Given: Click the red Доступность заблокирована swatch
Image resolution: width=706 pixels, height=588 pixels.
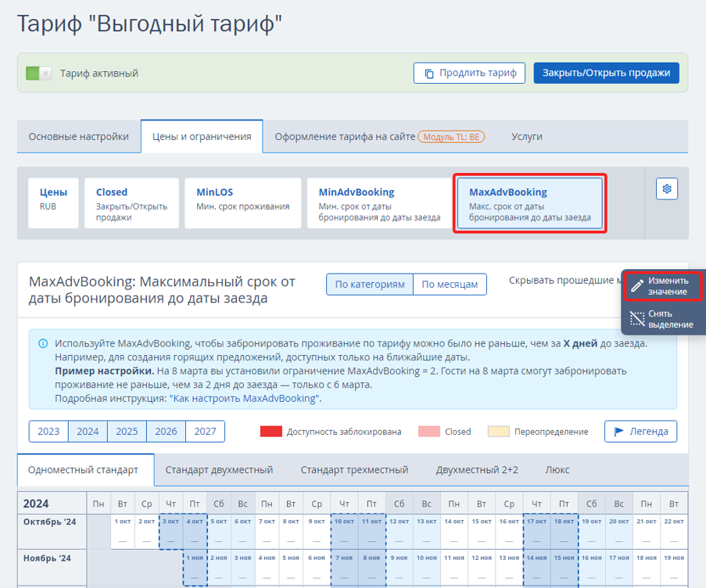Looking at the screenshot, I should (271, 432).
